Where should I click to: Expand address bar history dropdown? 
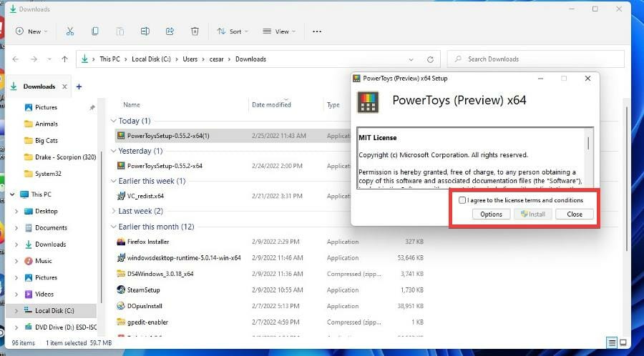(x=411, y=59)
